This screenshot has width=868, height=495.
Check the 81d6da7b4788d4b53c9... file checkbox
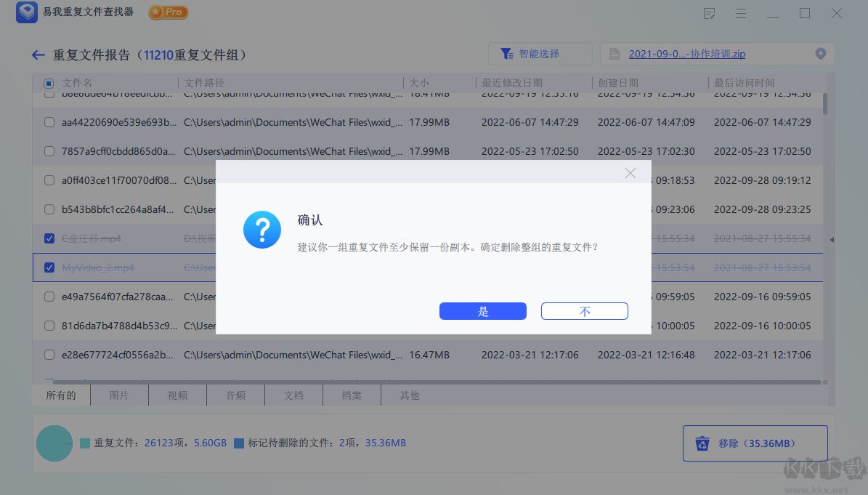(x=49, y=326)
